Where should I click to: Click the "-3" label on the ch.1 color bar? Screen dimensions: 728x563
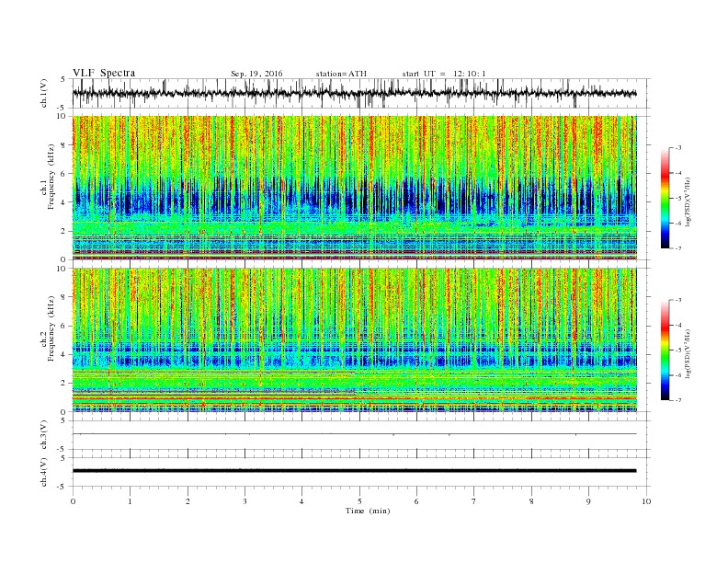pos(677,148)
